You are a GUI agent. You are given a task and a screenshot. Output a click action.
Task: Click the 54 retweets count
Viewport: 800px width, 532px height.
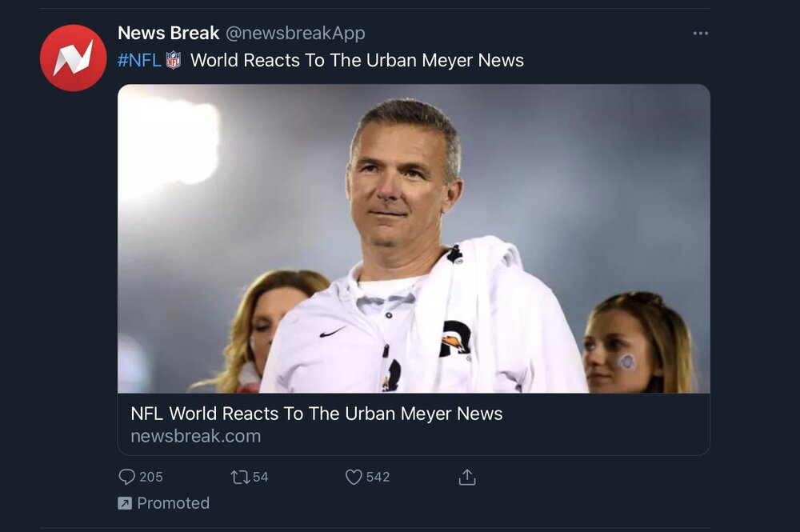coord(261,477)
